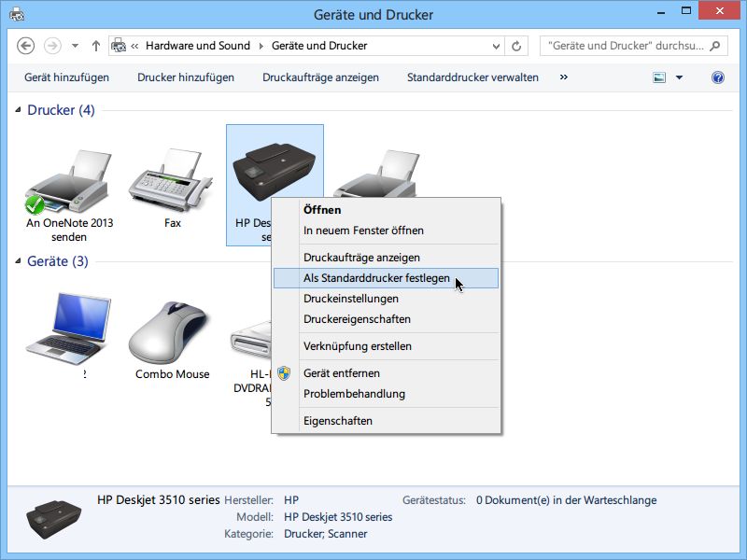Screen dimensions: 747x560
Task: Click Hardware und Sound breadcrumb
Action: point(198,46)
